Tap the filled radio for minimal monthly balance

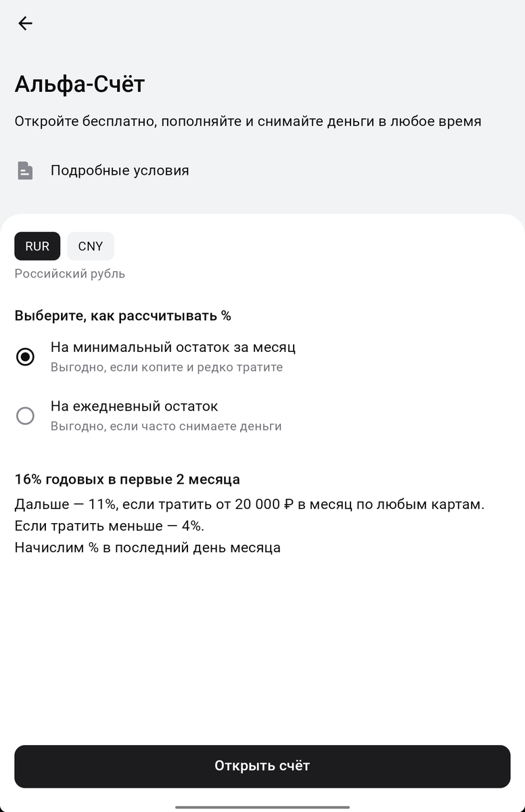[25, 357]
